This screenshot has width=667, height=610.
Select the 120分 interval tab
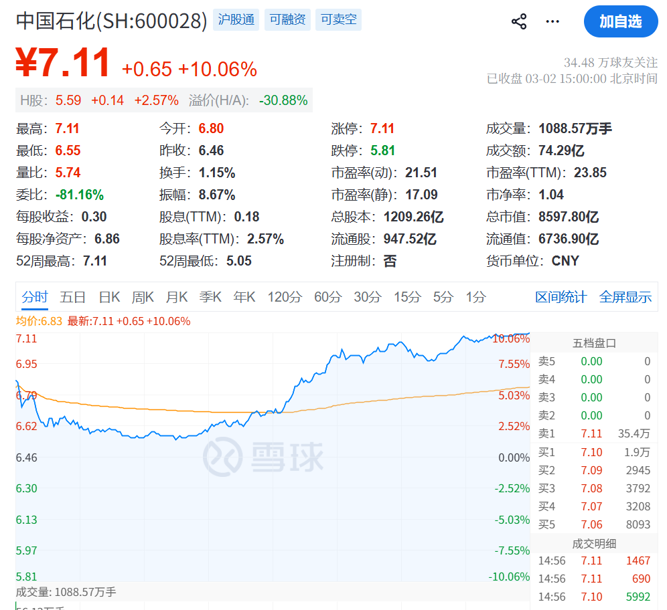pos(285,297)
